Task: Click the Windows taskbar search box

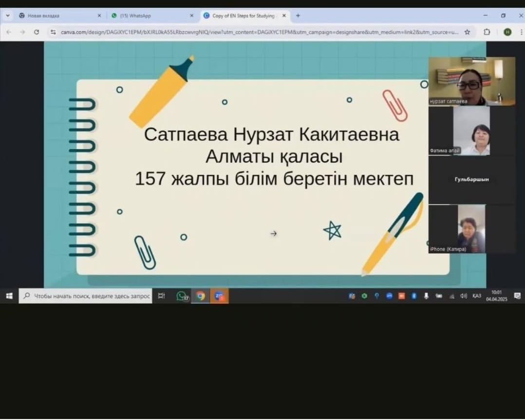Action: point(85,296)
